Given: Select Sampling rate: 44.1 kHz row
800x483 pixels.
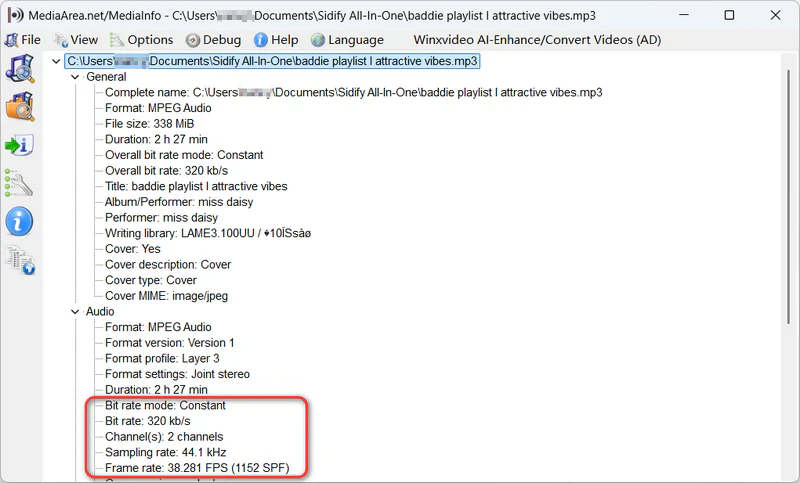Looking at the screenshot, I should [x=165, y=452].
